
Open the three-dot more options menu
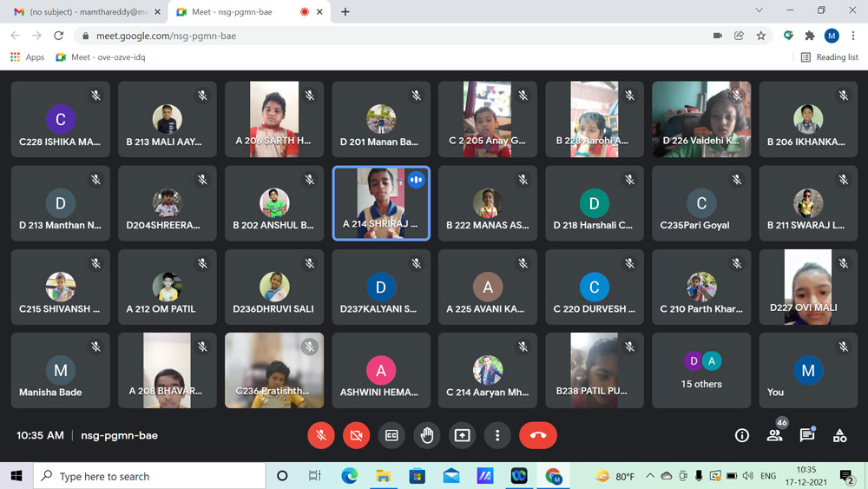click(497, 435)
